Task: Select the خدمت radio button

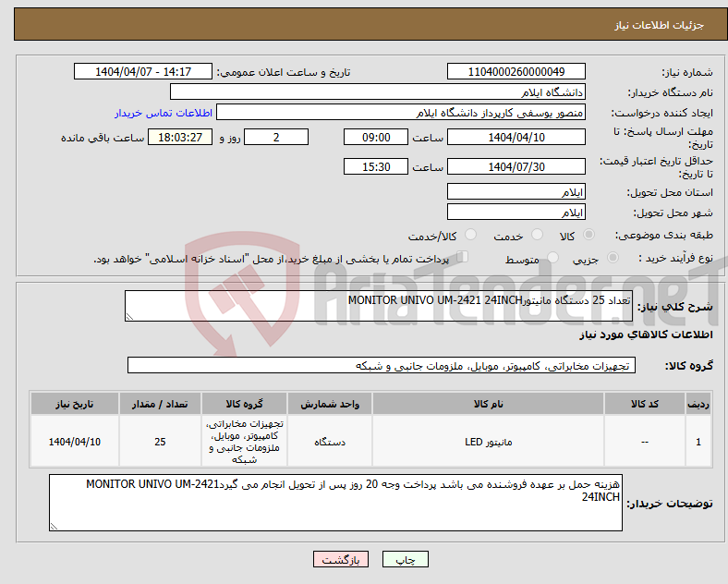Action: coord(537,235)
